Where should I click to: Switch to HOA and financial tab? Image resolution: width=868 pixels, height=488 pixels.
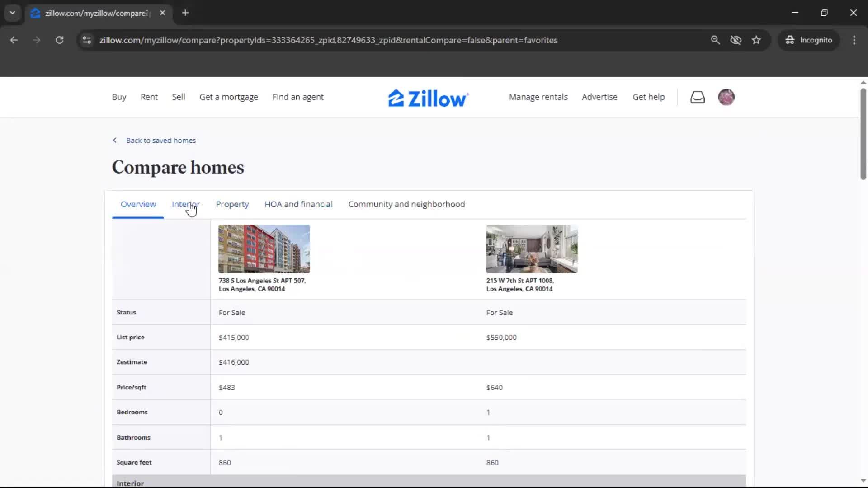[298, 204]
